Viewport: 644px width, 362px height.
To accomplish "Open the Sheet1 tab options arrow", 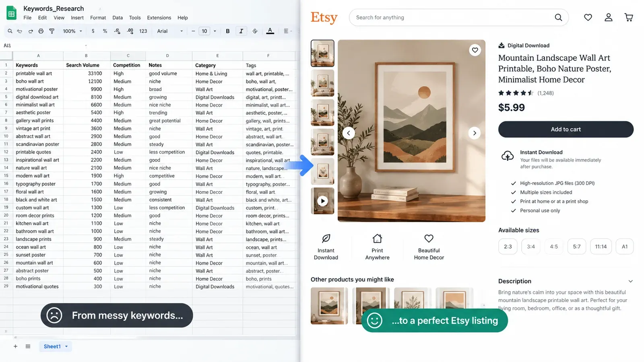I will pyautogui.click(x=66, y=346).
